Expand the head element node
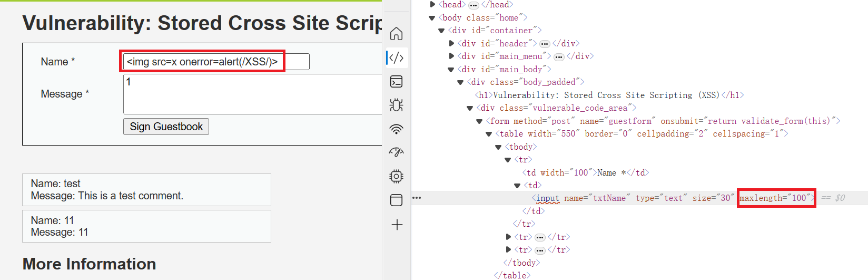 [432, 5]
